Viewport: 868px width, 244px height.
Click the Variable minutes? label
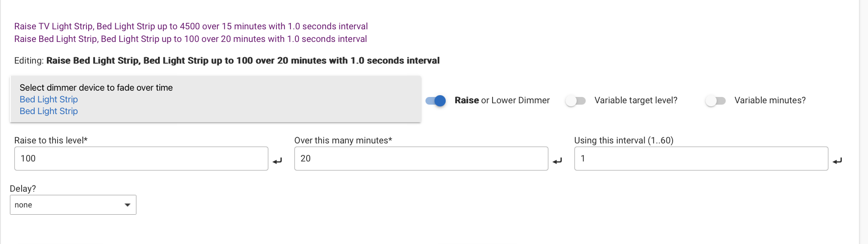[x=770, y=100]
